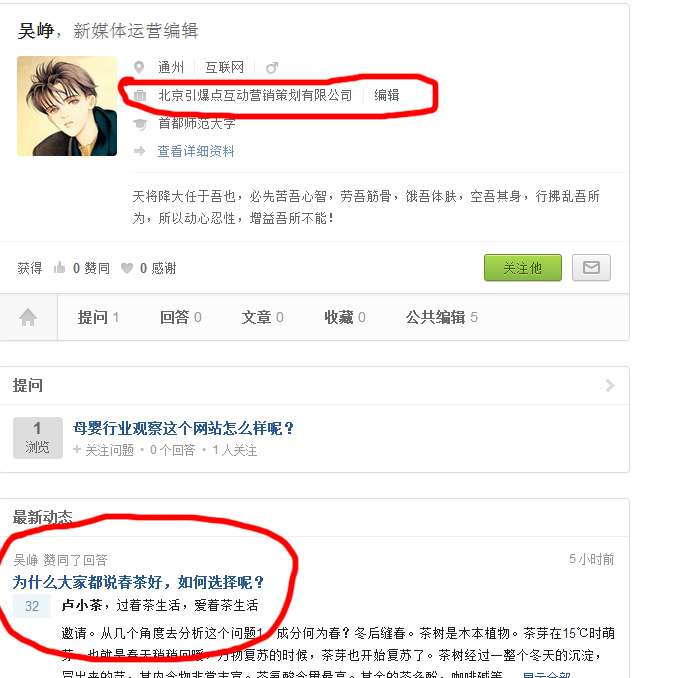The image size is (676, 678).
Task: Click the graduation cap education icon
Action: [140, 124]
